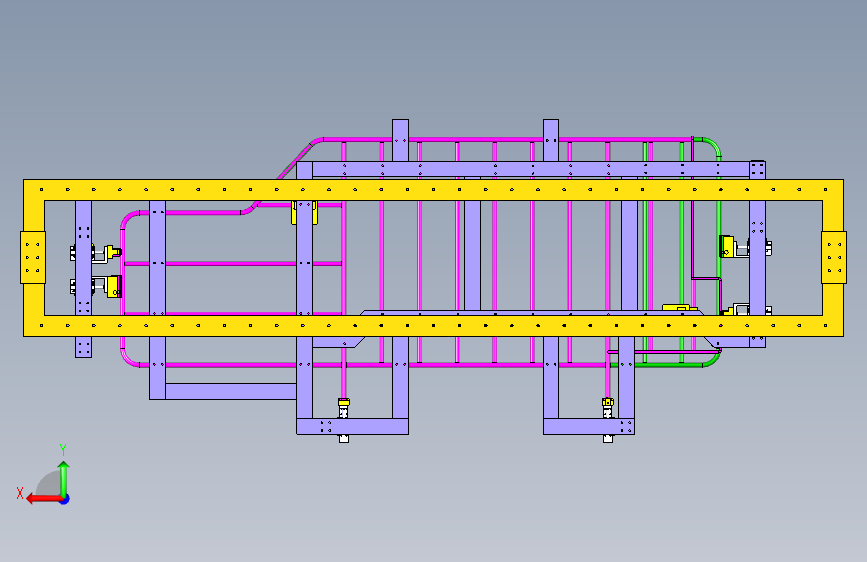Pick the small upper yellow block on left crossmember

pos(113,252)
